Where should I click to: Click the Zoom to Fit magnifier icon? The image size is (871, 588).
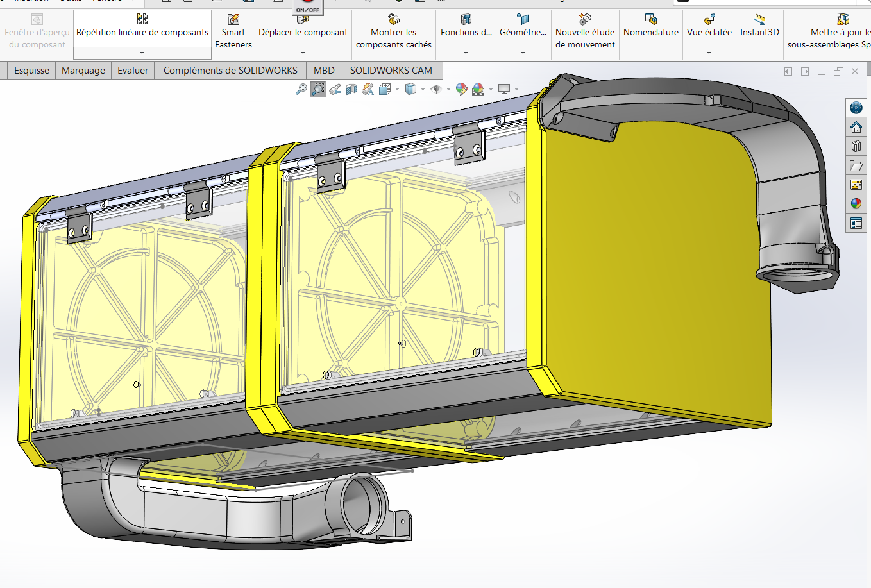(x=301, y=89)
